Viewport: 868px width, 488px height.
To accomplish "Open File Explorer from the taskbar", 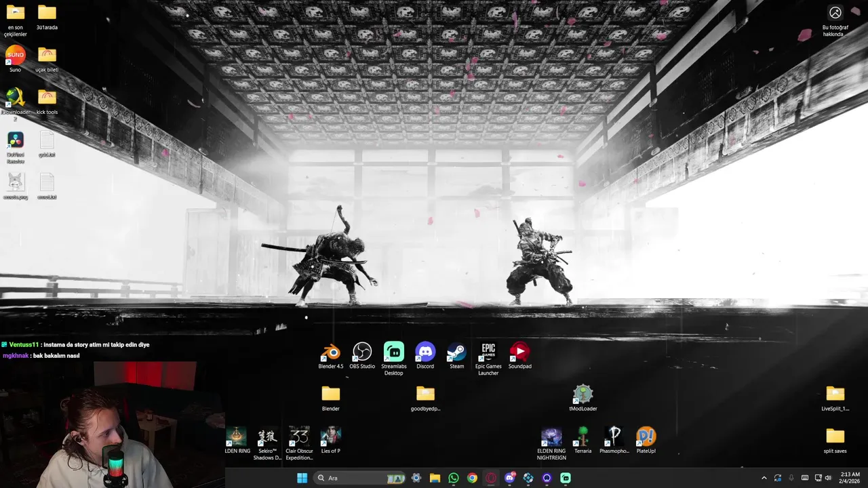I will coord(435,478).
